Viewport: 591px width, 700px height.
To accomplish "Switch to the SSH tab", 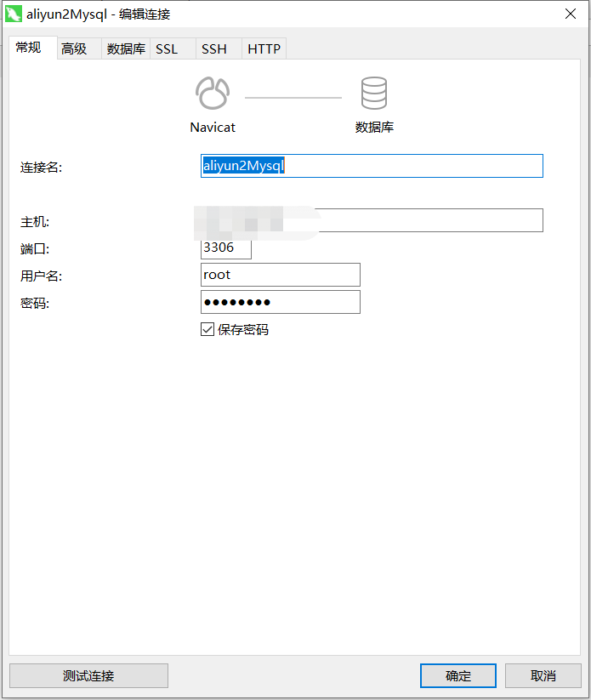I will click(219, 48).
